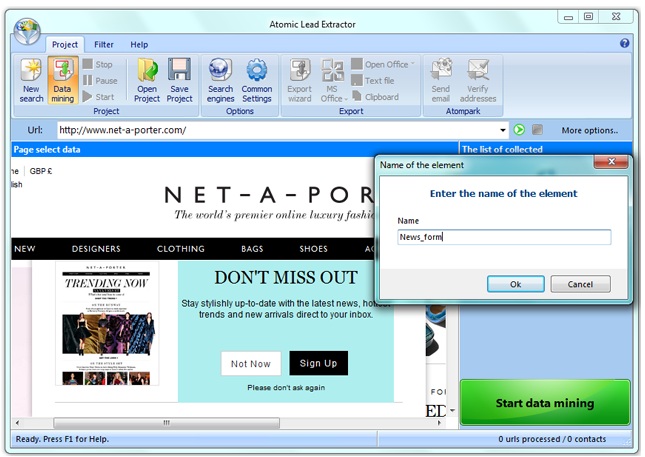This screenshot has height=457, width=645.
Task: Open the NEW menu on the webpage
Action: pyautogui.click(x=25, y=249)
